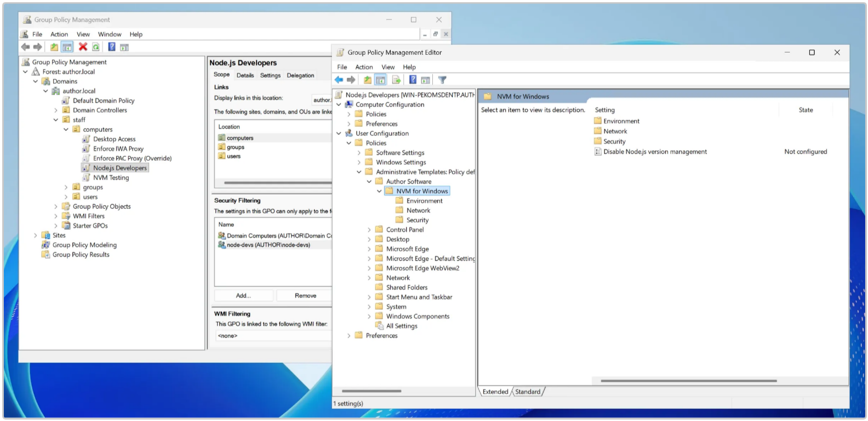Collapse the Computer Configuration node
This screenshot has width=868, height=421.
[339, 105]
